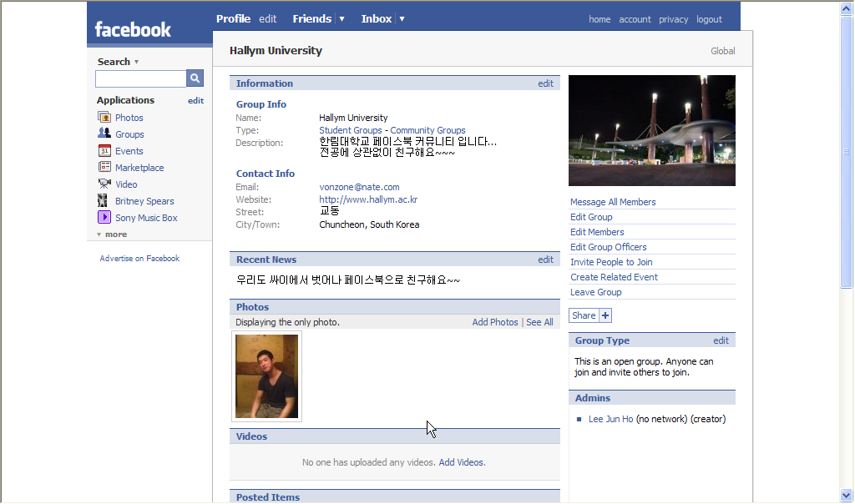Screen dimensions: 855x504
Task: Click the search magnifier button
Action: click(x=195, y=78)
